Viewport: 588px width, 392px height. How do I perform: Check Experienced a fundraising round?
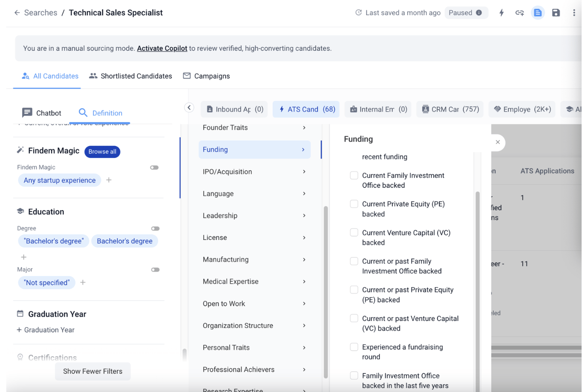pyautogui.click(x=354, y=347)
